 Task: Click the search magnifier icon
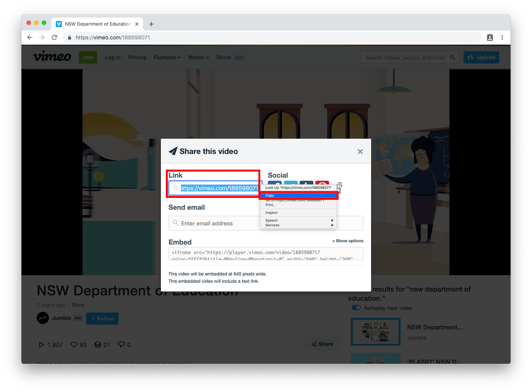pos(453,58)
